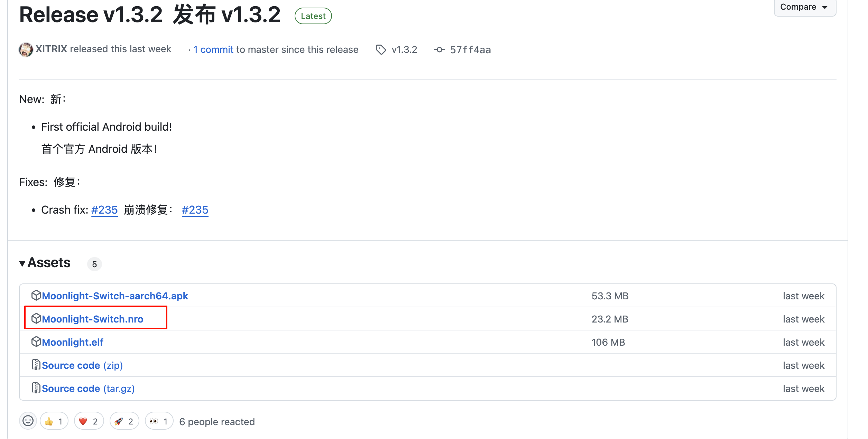Viewport: 868px width, 439px height.
Task: Click XITRIX user avatar image
Action: 26,50
